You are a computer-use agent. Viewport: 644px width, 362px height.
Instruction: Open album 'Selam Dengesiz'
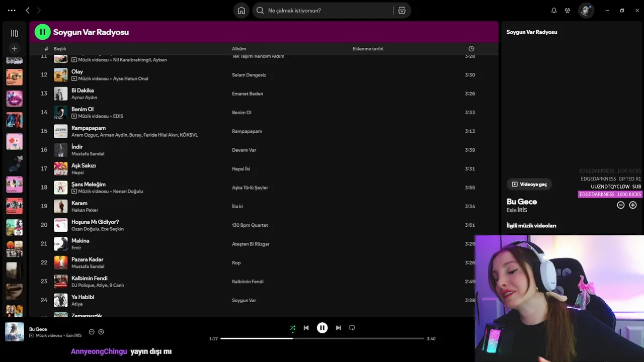(249, 75)
